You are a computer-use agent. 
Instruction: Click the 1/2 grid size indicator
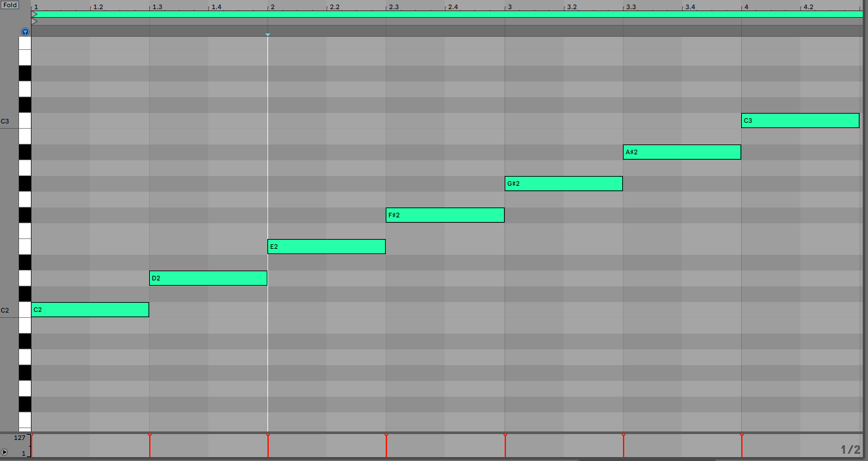(x=850, y=450)
